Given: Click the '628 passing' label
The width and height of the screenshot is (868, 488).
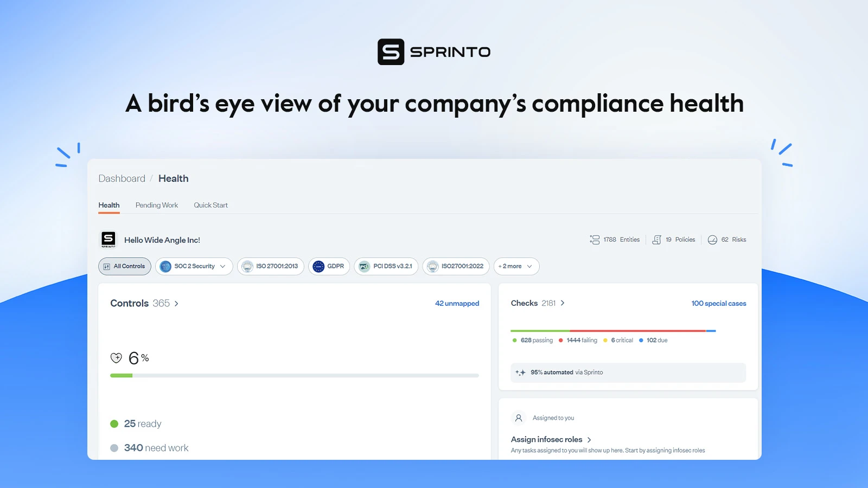Looking at the screenshot, I should click(537, 341).
